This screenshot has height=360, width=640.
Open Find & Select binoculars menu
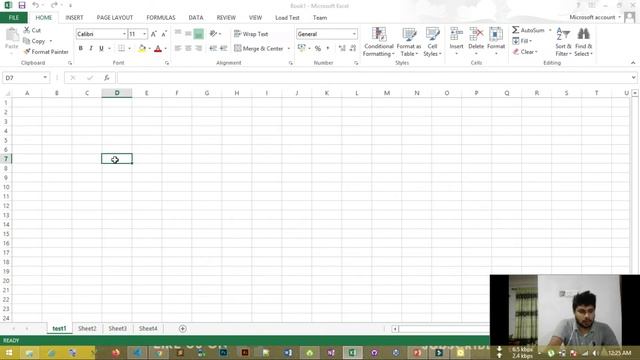coord(584,42)
